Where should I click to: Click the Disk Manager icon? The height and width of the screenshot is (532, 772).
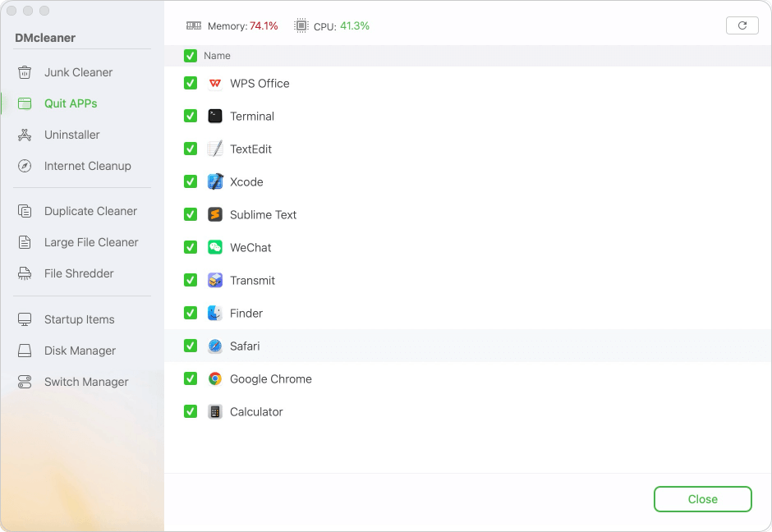(x=25, y=351)
